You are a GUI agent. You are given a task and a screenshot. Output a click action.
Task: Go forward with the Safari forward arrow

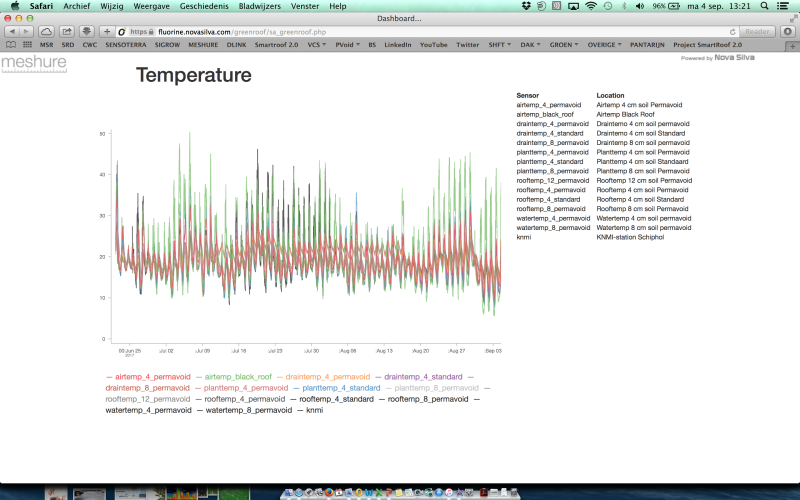[x=26, y=32]
